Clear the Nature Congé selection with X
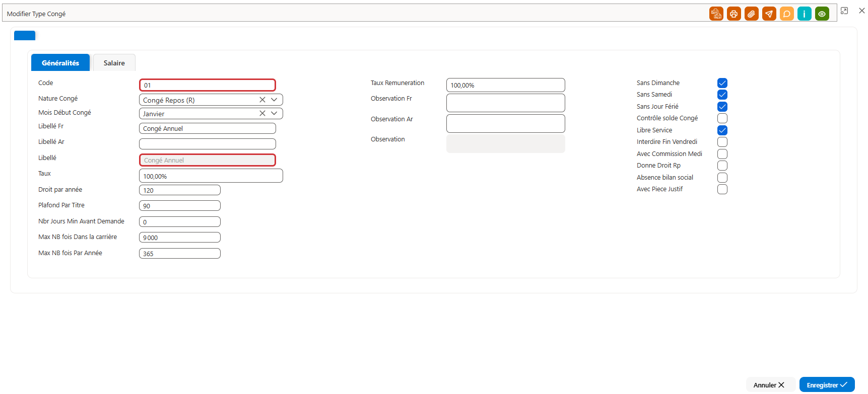 (x=262, y=100)
